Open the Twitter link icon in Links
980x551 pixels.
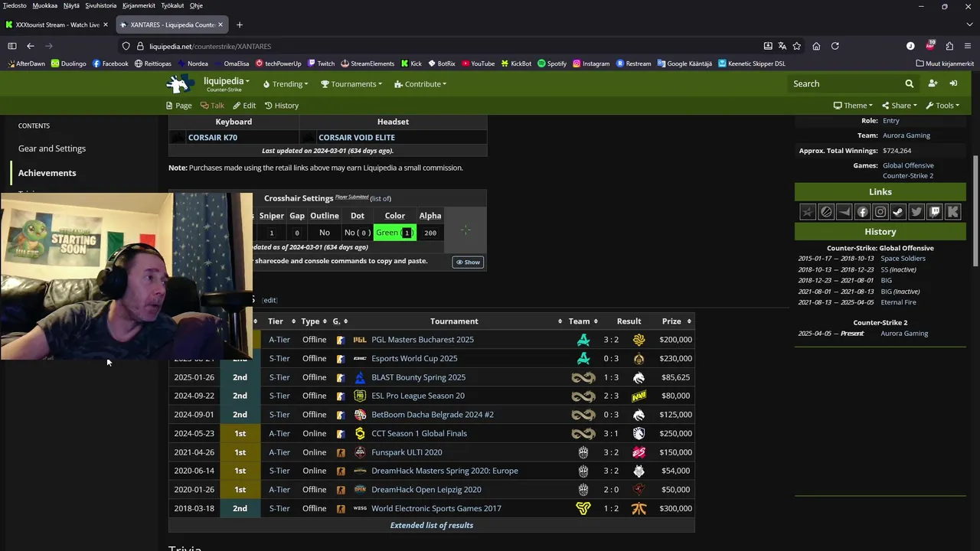coord(916,212)
